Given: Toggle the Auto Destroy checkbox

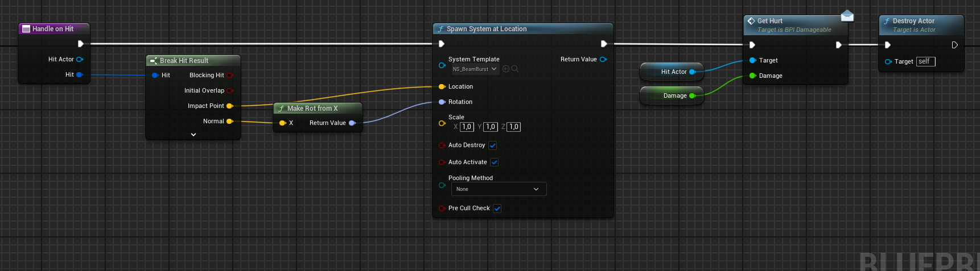Looking at the screenshot, I should coord(493,145).
